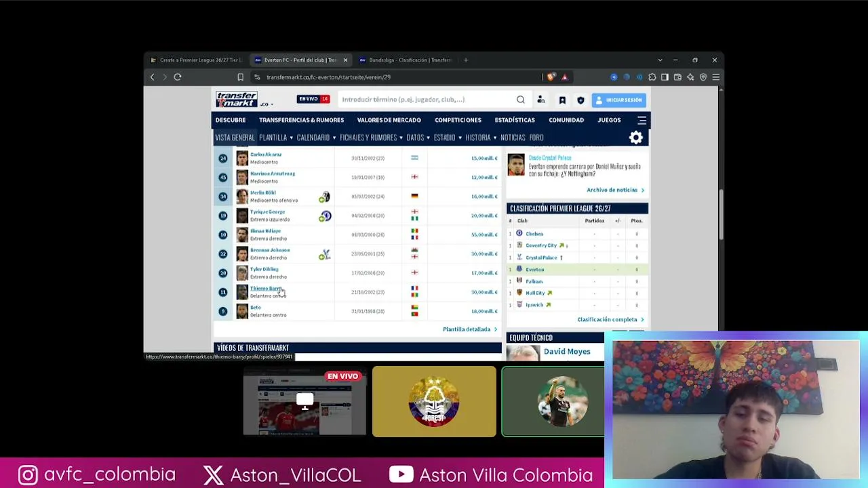Screen dimensions: 868x488
Task: Toggle the browser sidebar panel icon
Action: pos(665,77)
